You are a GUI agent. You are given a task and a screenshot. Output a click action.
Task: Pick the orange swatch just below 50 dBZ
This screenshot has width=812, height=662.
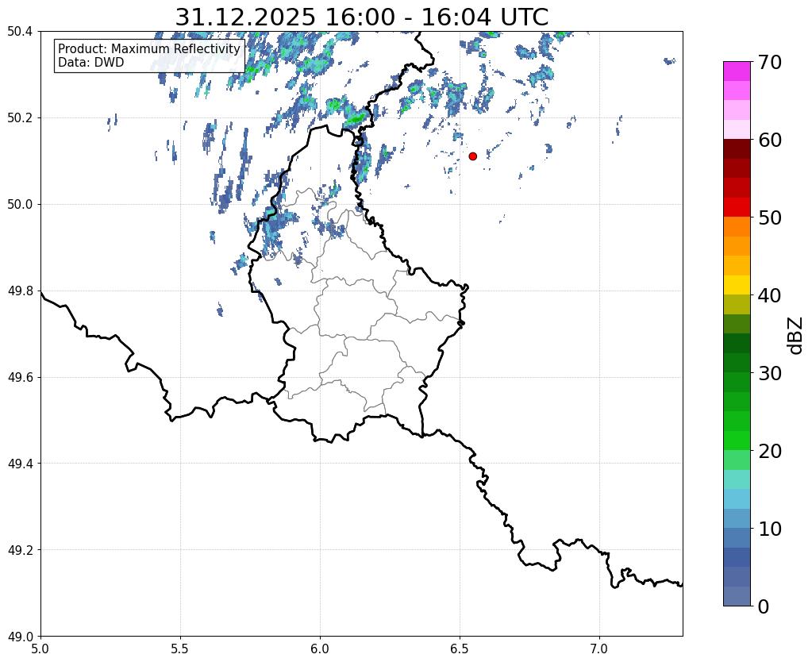click(x=737, y=227)
